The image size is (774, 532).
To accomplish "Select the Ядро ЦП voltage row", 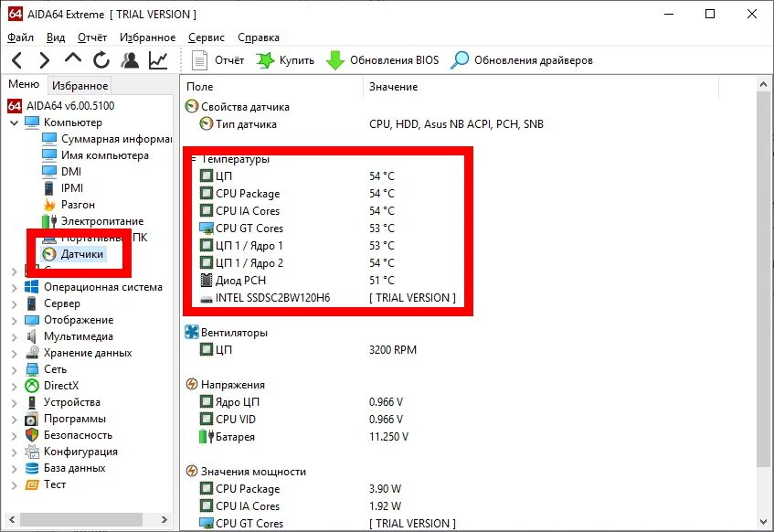I will point(302,402).
